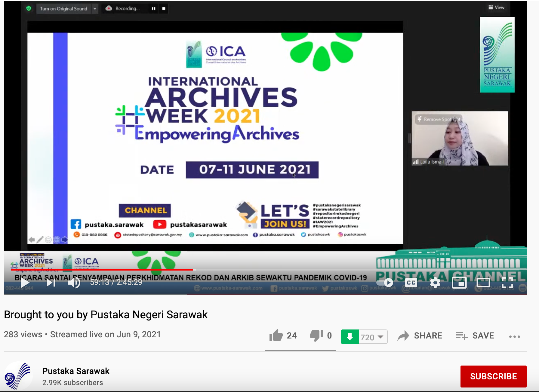Click the green encryption shield icon
Screen dimensions: 539x392
tap(29, 8)
